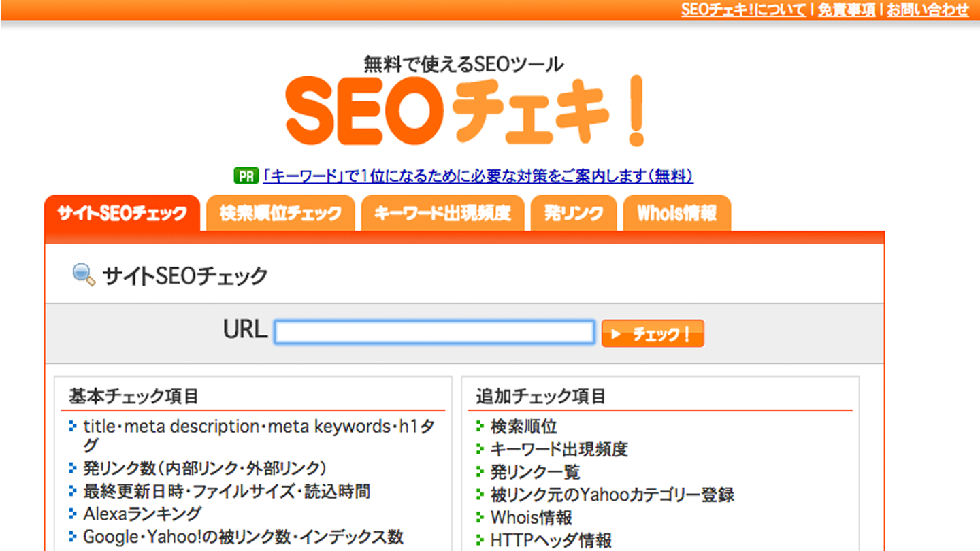The width and height of the screenshot is (980, 551).
Task: Click blue arrow bullet beside 発リンク数
Action: 73,468
